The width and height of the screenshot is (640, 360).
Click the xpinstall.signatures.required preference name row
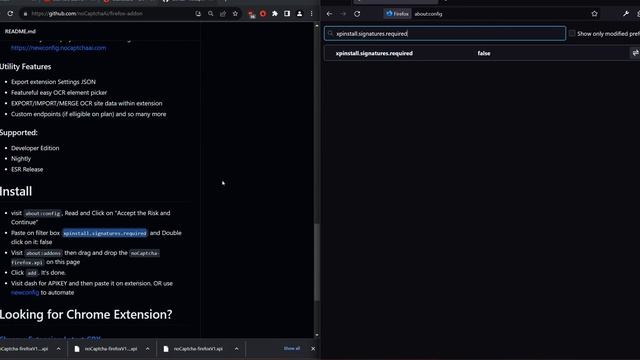pyautogui.click(x=374, y=53)
